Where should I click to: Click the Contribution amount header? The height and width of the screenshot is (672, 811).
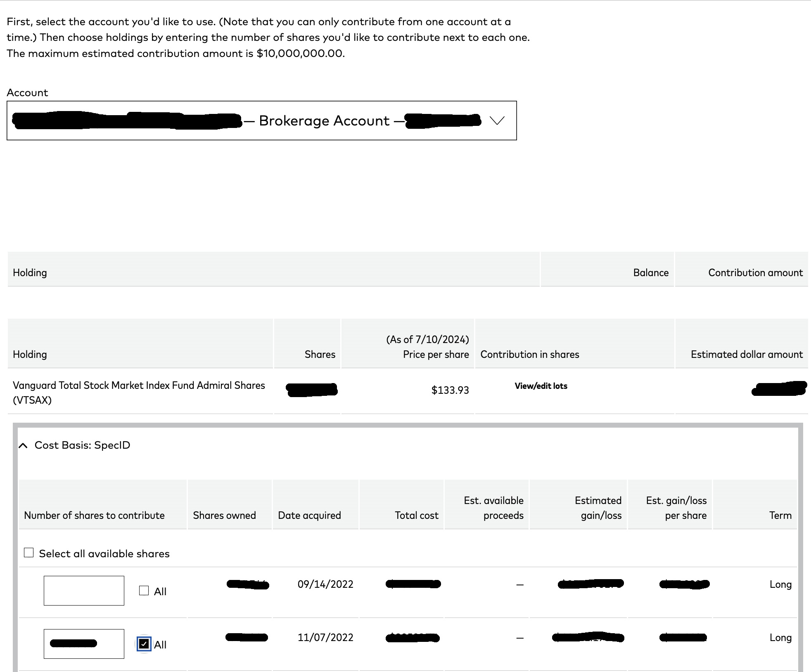[755, 272]
